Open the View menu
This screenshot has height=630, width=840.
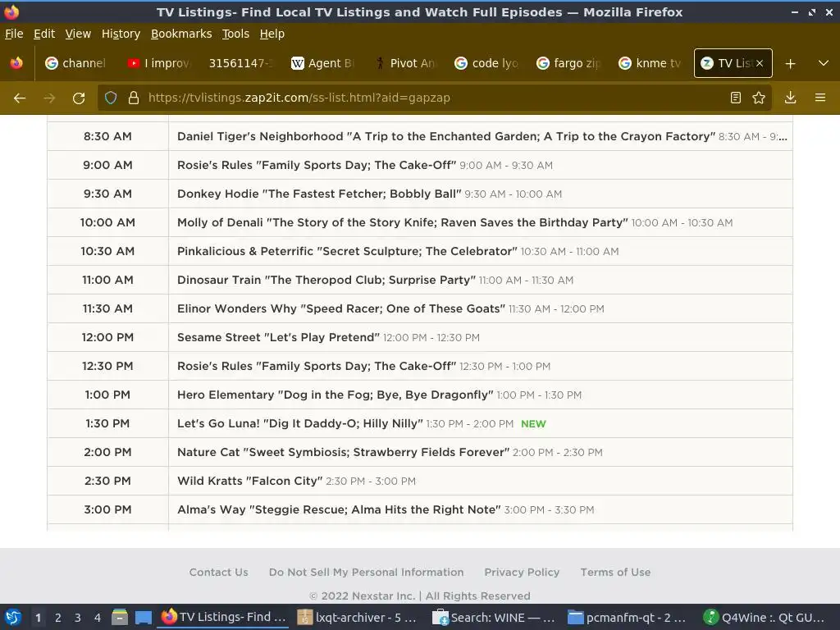(x=78, y=34)
